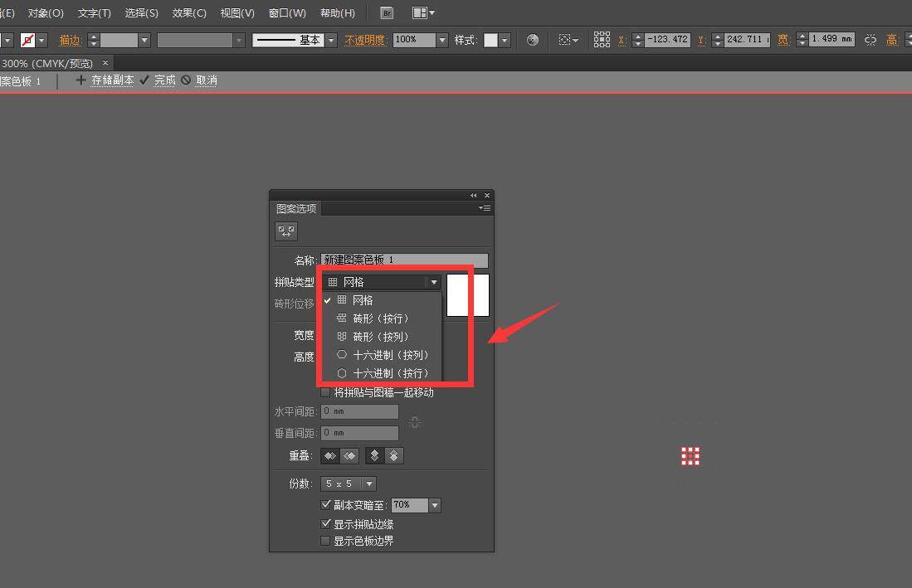912x588 pixels.
Task: Click 存储副本 to save a copy
Action: tap(112, 80)
